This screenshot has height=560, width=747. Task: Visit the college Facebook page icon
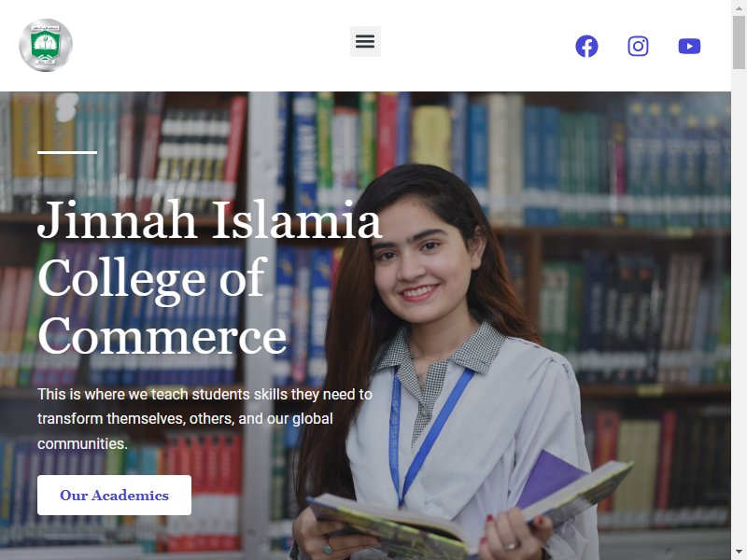(586, 46)
